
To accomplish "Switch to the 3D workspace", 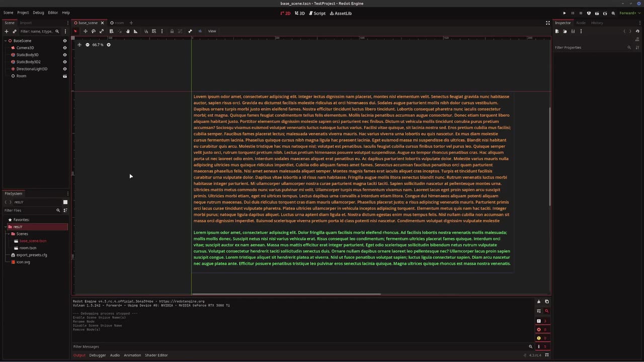I will coord(300,13).
